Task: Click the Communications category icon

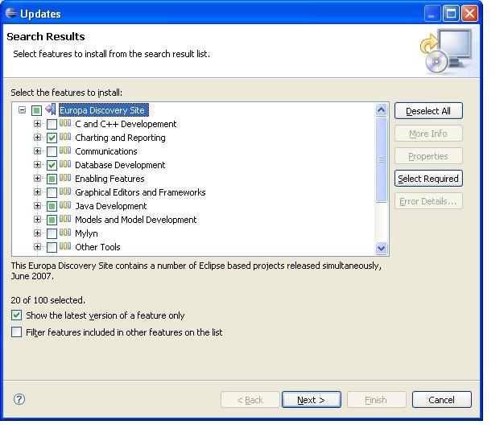Action: pyautogui.click(x=65, y=151)
